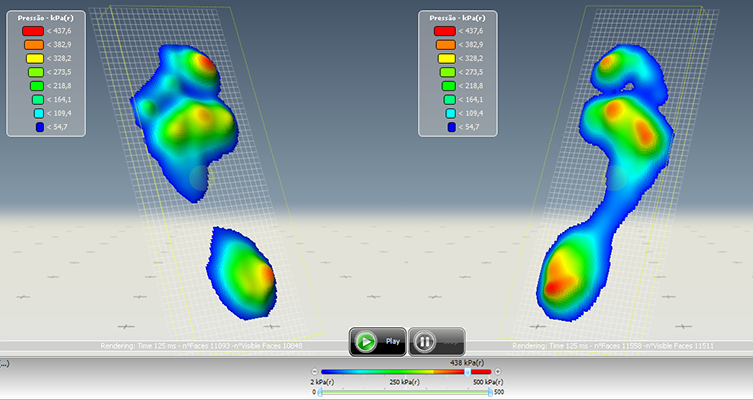The height and width of the screenshot is (400, 753).
Task: Click dark blue 54,7 swatch in left legend
Action: point(33,127)
